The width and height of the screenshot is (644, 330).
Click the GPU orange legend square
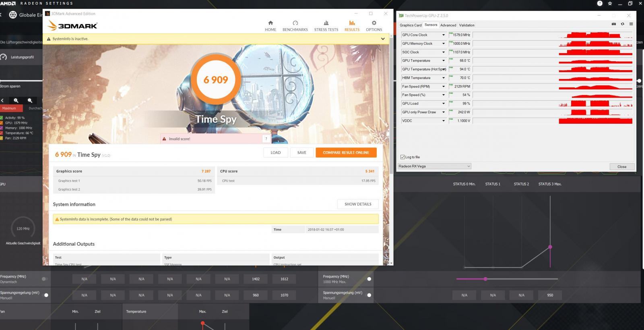click(x=2, y=123)
